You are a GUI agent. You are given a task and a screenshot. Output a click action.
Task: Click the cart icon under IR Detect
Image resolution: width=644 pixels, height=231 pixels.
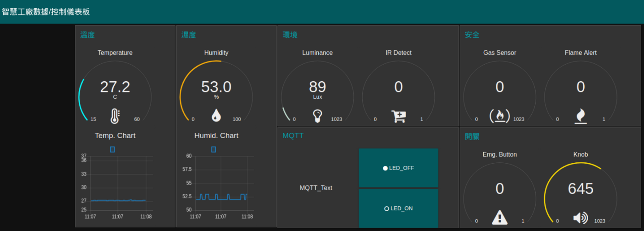pos(398,116)
